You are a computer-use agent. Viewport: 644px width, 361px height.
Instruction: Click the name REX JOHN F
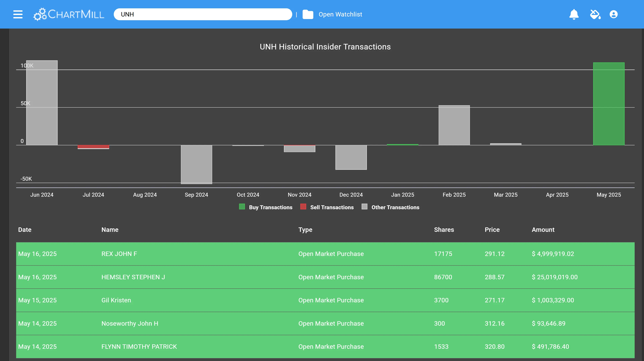pyautogui.click(x=119, y=254)
